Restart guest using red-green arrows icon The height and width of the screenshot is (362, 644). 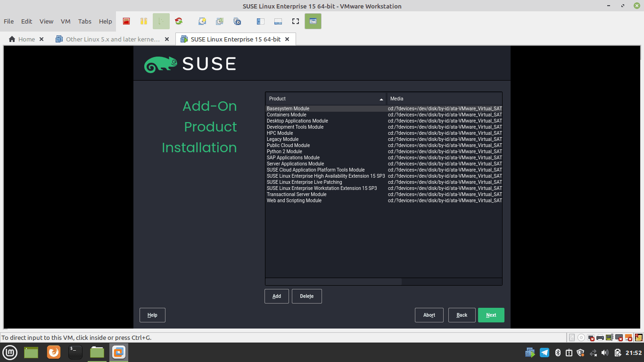[x=179, y=21]
